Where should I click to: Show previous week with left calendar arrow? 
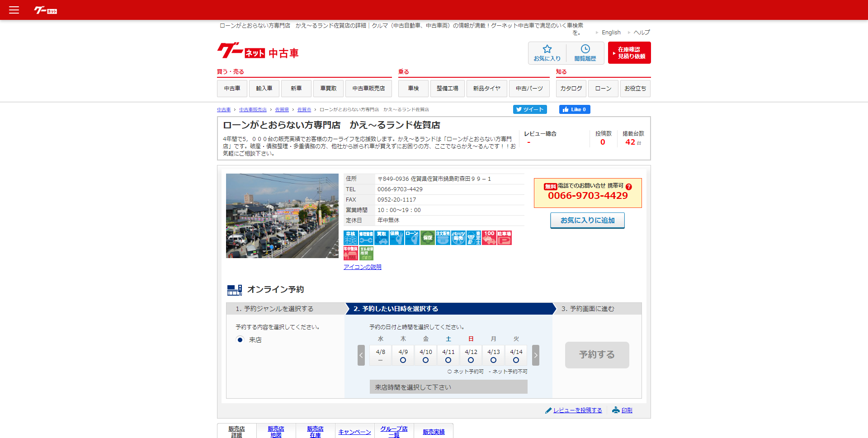tap(361, 355)
